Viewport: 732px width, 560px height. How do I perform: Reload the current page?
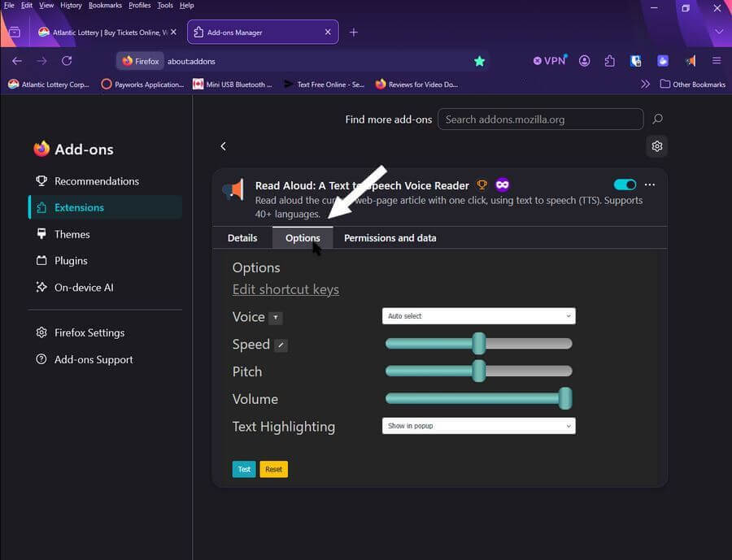[x=67, y=61]
